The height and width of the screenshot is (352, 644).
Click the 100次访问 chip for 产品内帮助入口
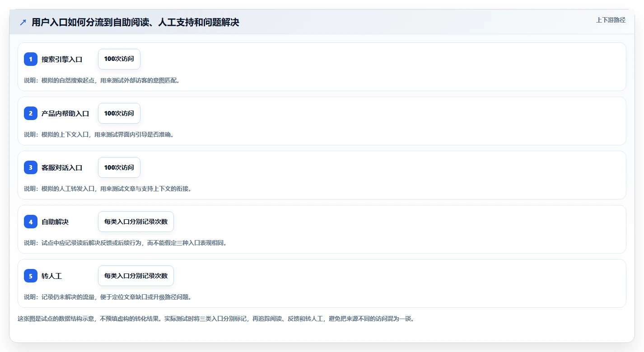click(119, 113)
